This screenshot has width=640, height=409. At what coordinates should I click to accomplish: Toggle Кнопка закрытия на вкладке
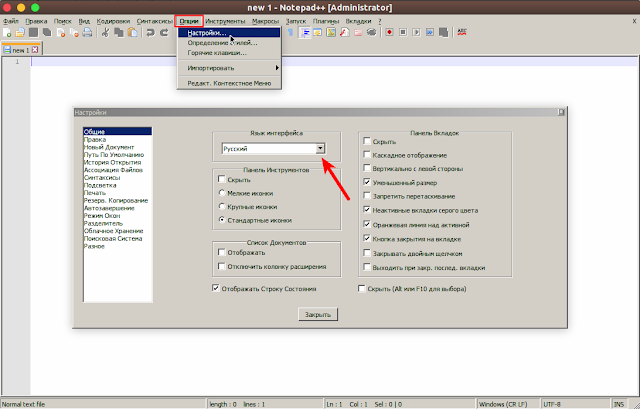click(367, 238)
